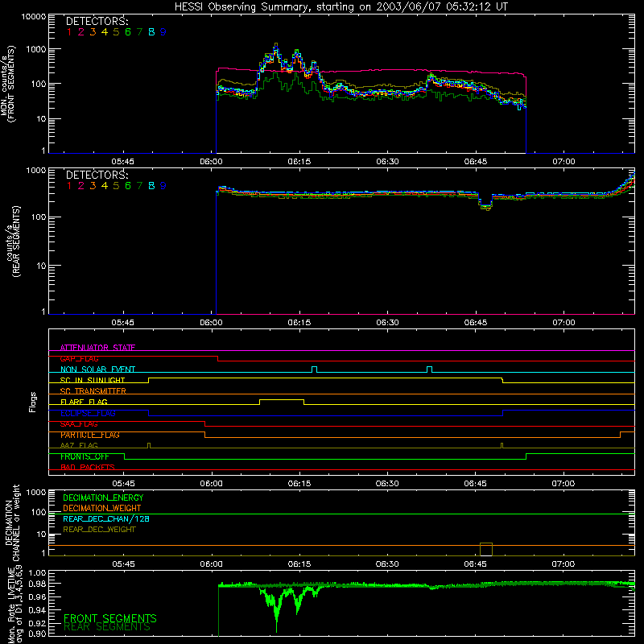Screen dimensions: 644x644
Task: Click the BAD_PACKETS flag label
Action: (88, 467)
